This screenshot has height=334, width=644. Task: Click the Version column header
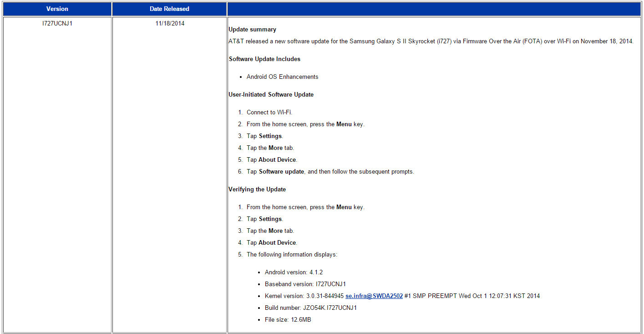point(57,9)
